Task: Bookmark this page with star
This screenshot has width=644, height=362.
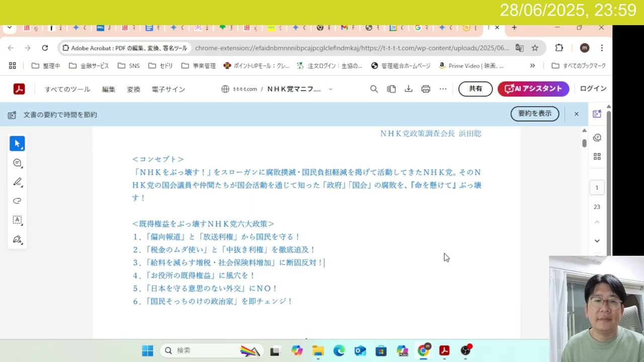Action: tap(535, 48)
